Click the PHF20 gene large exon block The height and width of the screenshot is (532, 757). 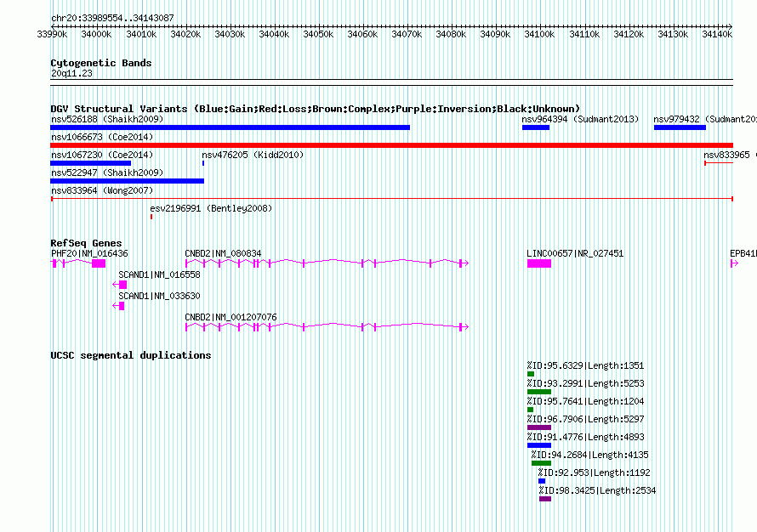pos(99,263)
